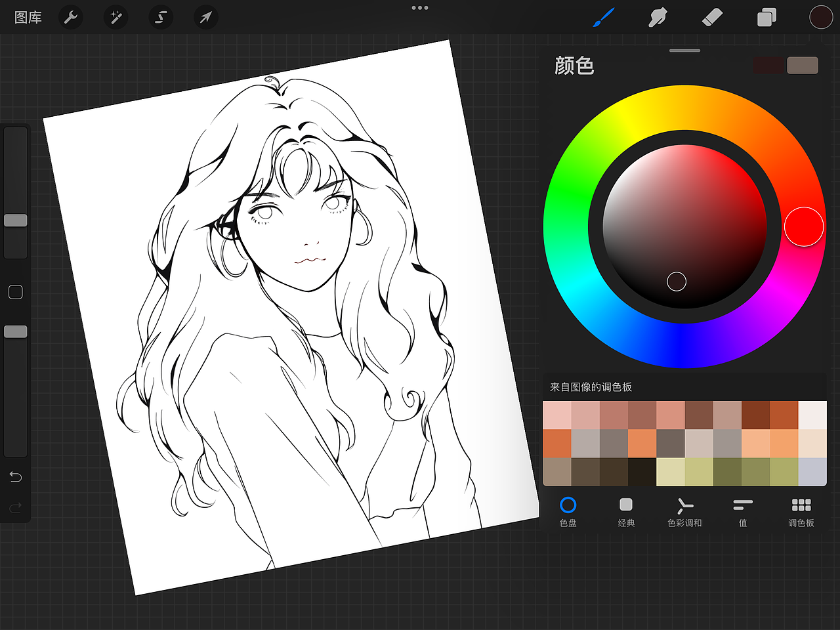The image size is (840, 630).
Task: Tap the square modify button in sidebar
Action: 16,292
